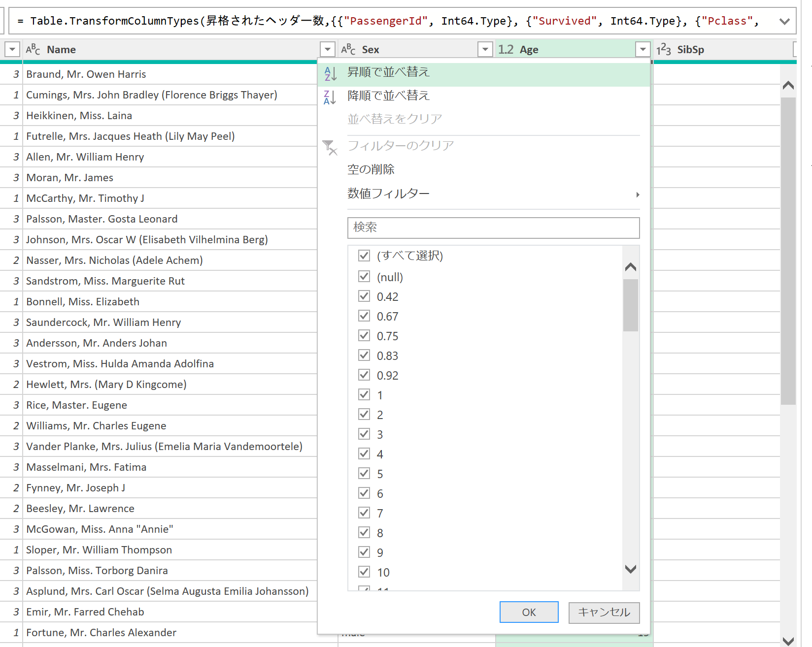Select the ZA descending sort icon

click(329, 96)
